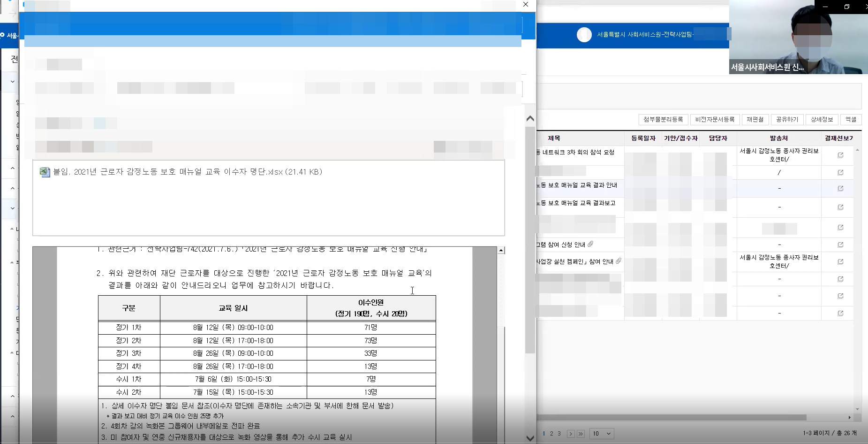Screen dimensions: 868x444
Task: Go to next page with single arrow
Action: (571, 434)
